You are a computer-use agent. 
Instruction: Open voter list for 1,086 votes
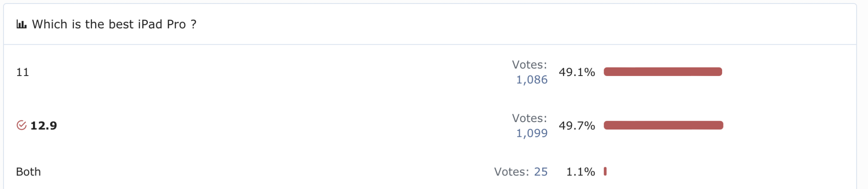[x=532, y=80]
